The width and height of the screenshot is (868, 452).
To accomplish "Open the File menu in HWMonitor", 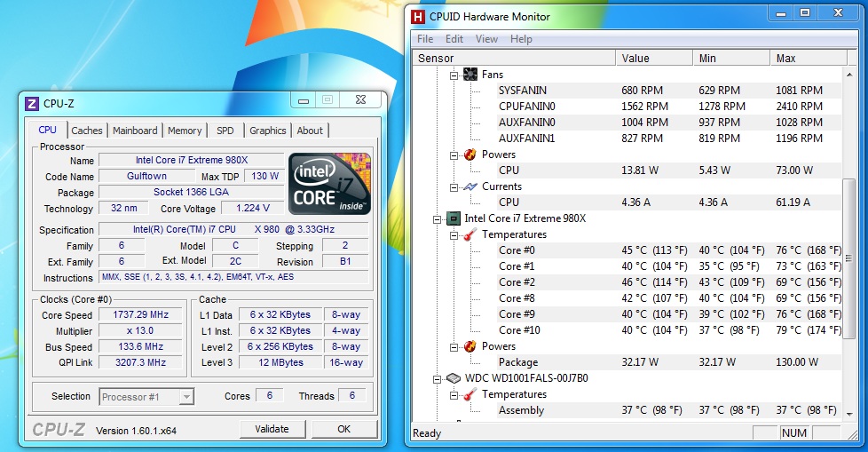I will tap(425, 39).
